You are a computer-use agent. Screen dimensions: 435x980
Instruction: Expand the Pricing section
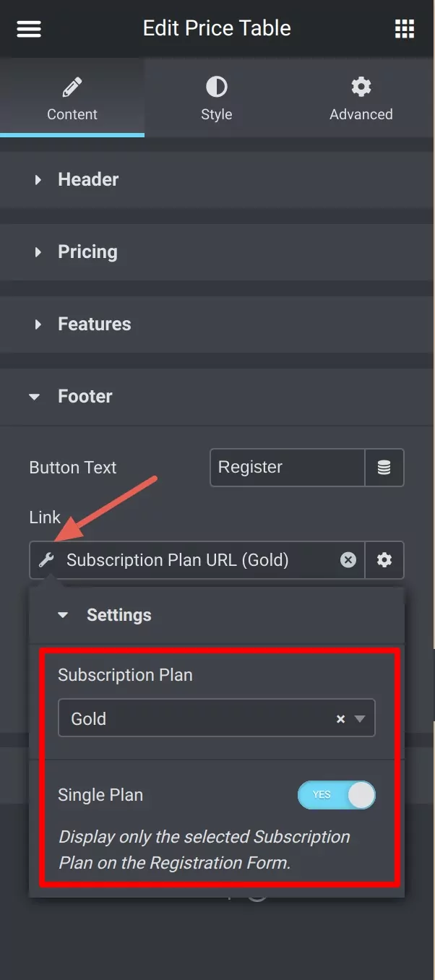(217, 252)
